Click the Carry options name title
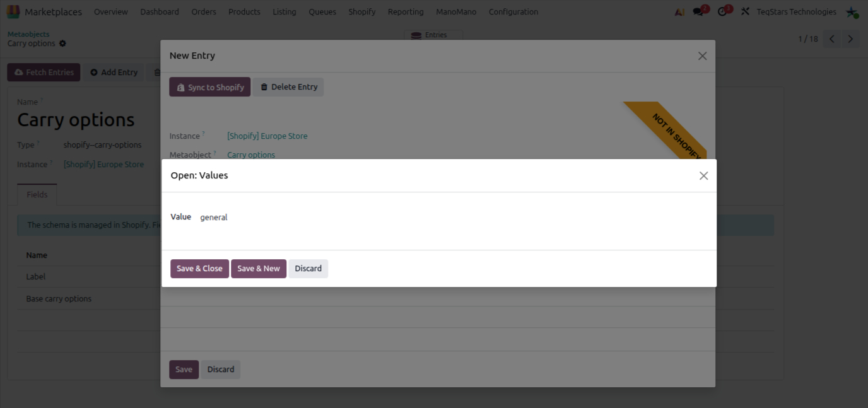868x408 pixels. [76, 120]
